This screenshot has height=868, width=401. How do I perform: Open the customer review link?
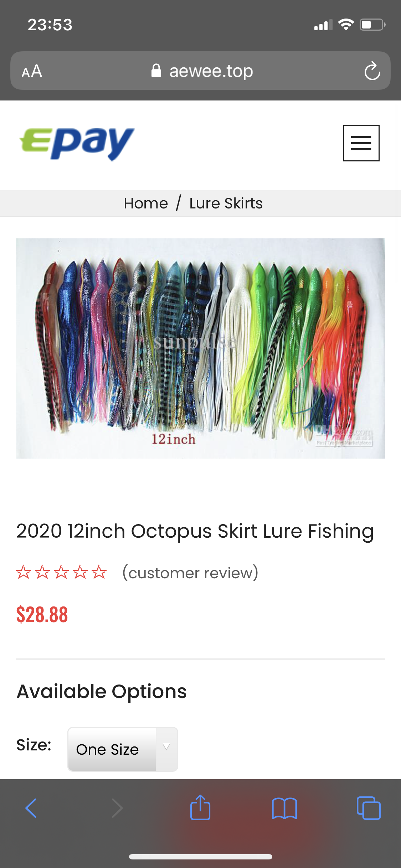190,573
